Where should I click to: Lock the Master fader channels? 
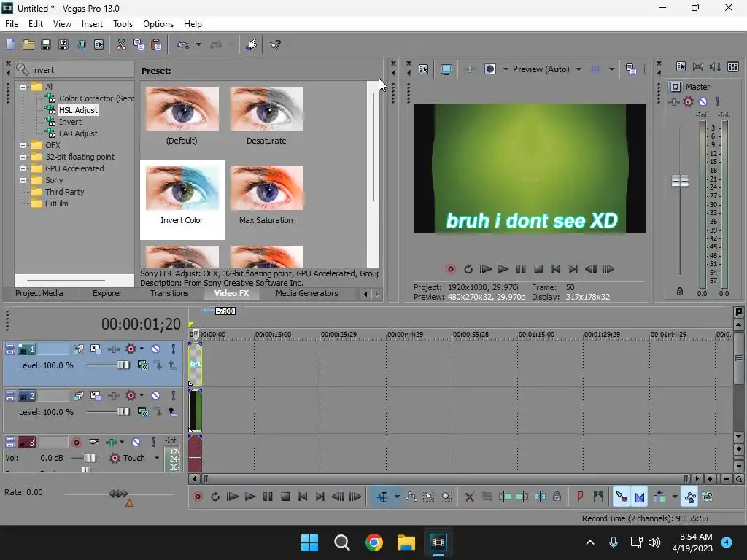(x=680, y=291)
